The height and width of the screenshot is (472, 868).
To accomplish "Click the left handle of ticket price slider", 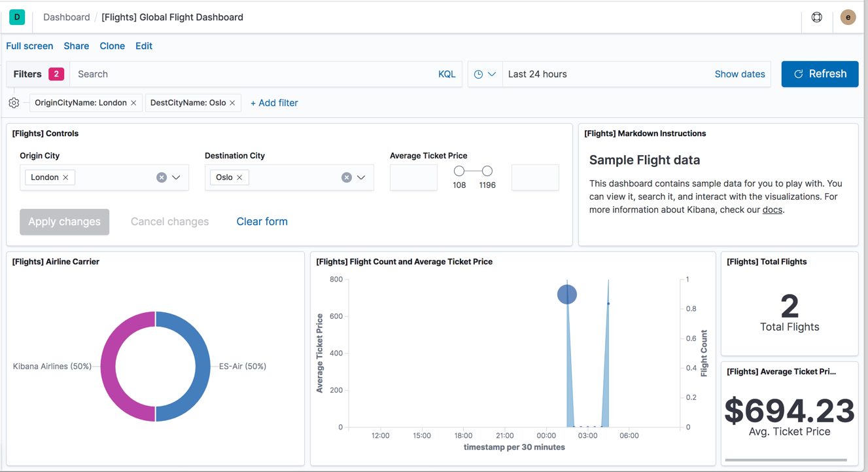I will pos(459,171).
